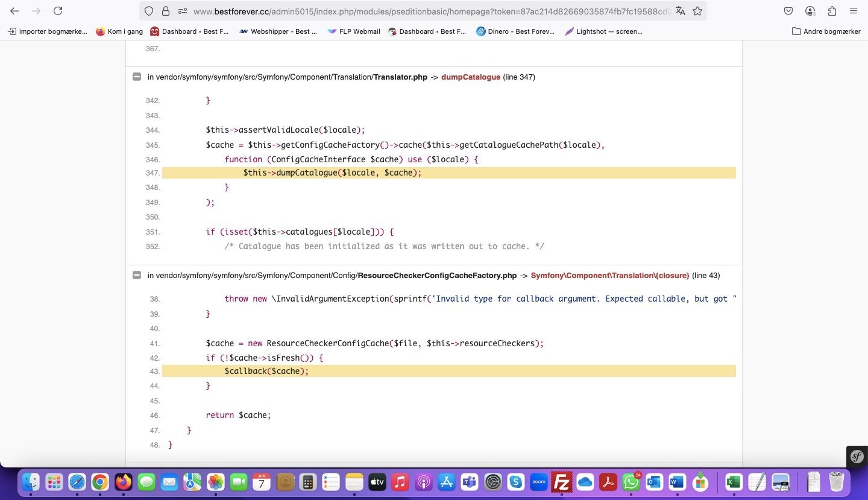Viewport: 868px width, 500px height.
Task: Click the line '$this->assertValidLocale($locale);'
Action: tap(286, 130)
